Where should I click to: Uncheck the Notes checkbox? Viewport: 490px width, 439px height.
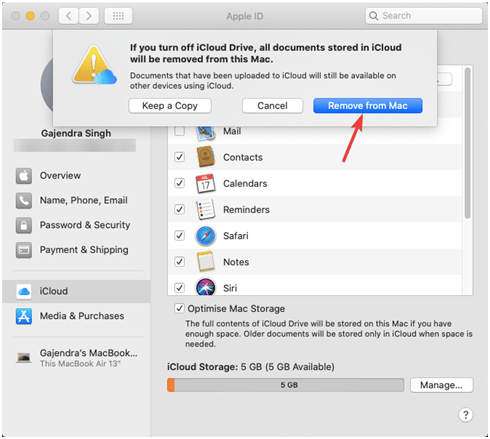pos(179,261)
